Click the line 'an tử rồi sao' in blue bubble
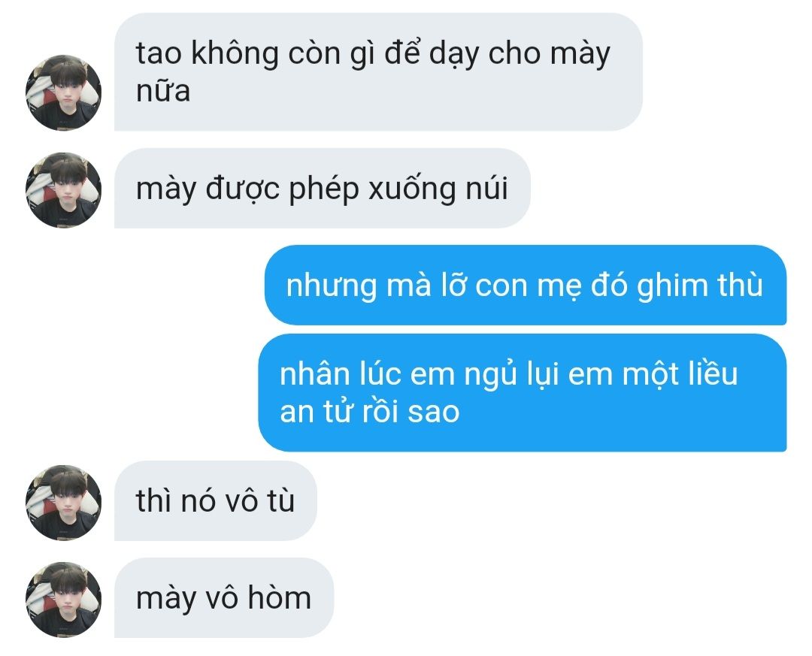The height and width of the screenshot is (656, 812). coord(370,412)
